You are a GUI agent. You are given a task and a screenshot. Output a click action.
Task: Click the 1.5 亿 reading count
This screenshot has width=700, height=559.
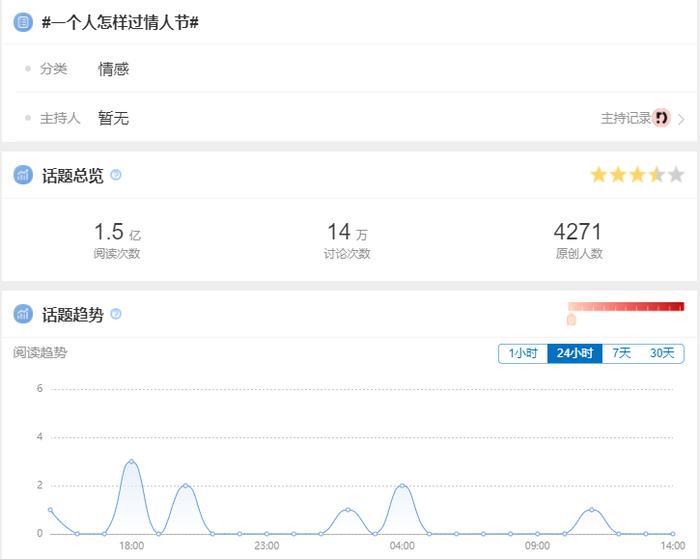117,232
